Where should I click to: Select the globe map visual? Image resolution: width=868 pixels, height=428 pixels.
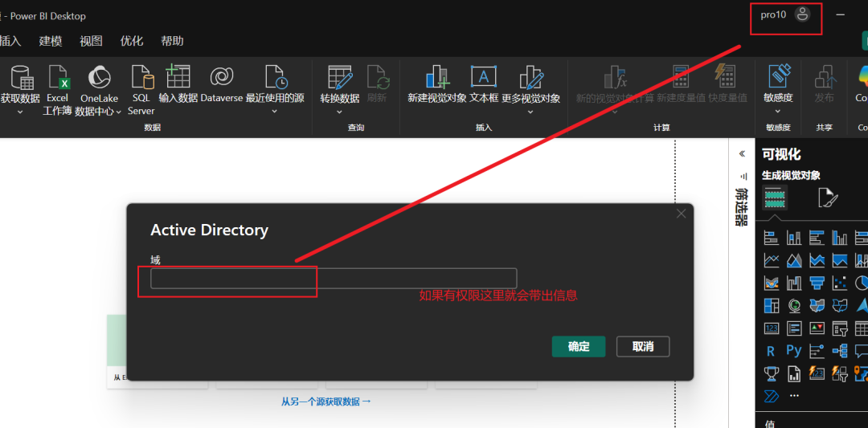(794, 305)
